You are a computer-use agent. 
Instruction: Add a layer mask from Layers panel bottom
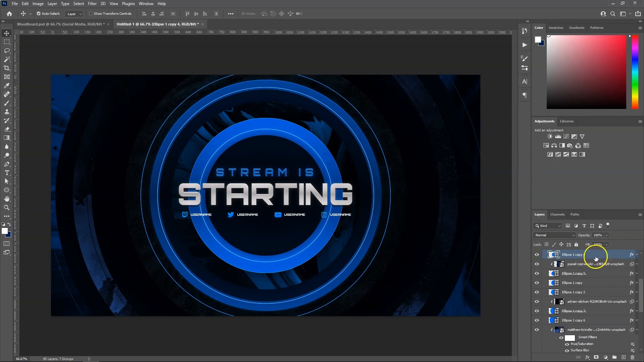click(x=596, y=357)
